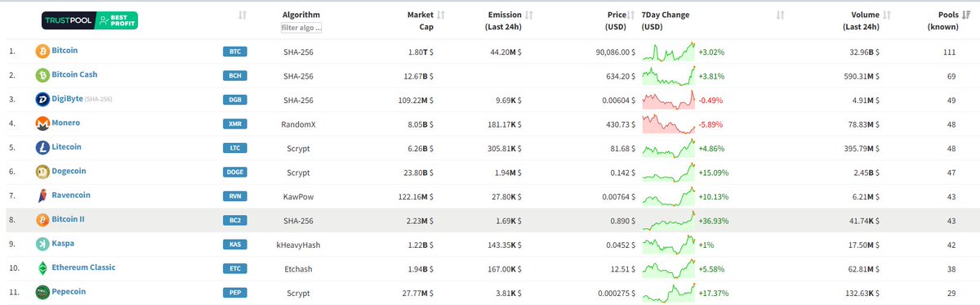
Task: Click the BCH ticker badge
Action: coord(234,75)
